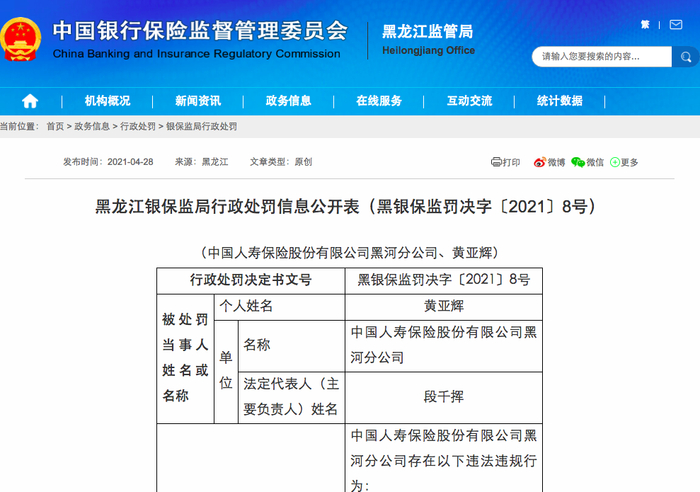Image resolution: width=700 pixels, height=492 pixels.
Task: Open the 政务信息 menu
Action: pos(288,101)
